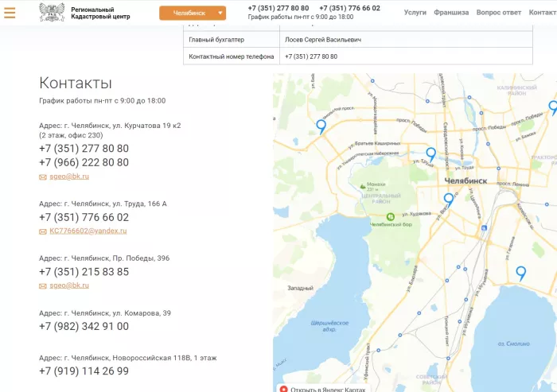Call header number +7 (351) 776 66 02
The image size is (557, 392).
coord(349,8)
